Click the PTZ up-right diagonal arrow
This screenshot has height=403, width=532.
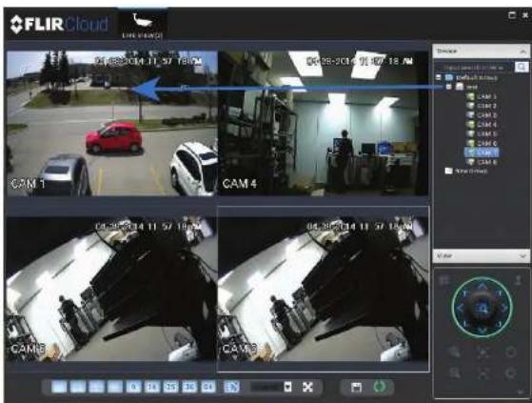click(498, 292)
